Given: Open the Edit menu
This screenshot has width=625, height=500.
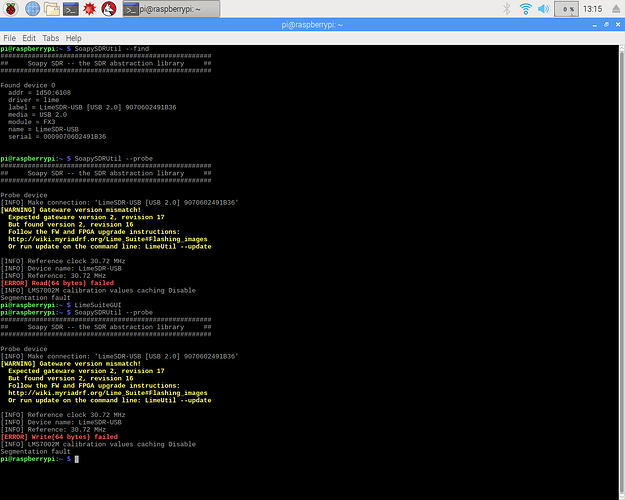Looking at the screenshot, I should [x=29, y=38].
